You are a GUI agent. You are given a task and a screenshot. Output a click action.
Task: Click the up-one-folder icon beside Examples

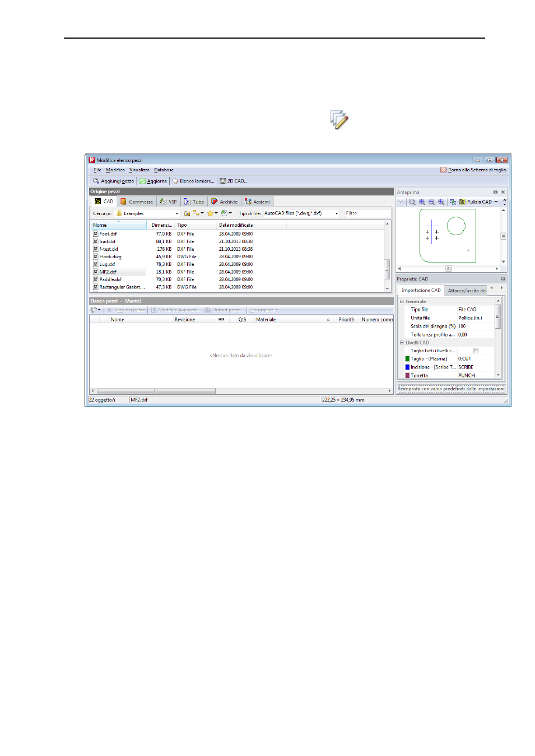[x=187, y=213]
